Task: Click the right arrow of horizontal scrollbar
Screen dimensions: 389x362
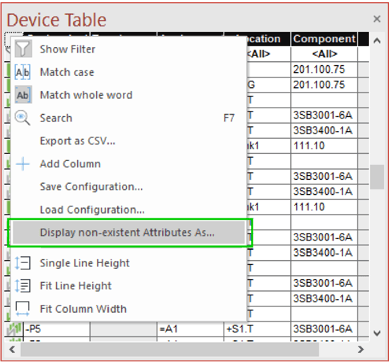Action: 361,349
